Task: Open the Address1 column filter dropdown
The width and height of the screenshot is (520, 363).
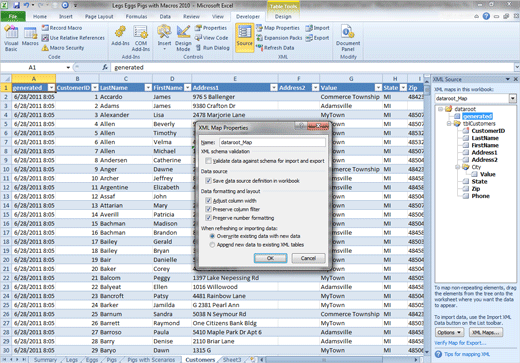Action: [x=274, y=88]
